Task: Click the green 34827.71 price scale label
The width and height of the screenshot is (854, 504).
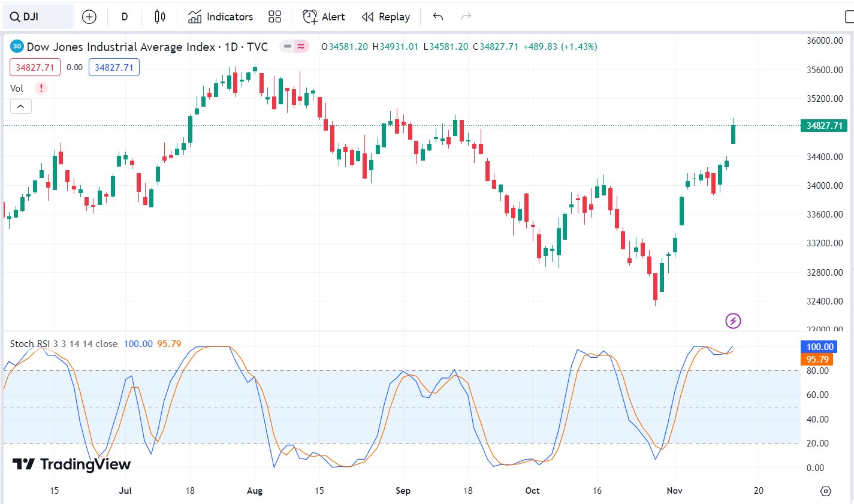Action: click(824, 125)
